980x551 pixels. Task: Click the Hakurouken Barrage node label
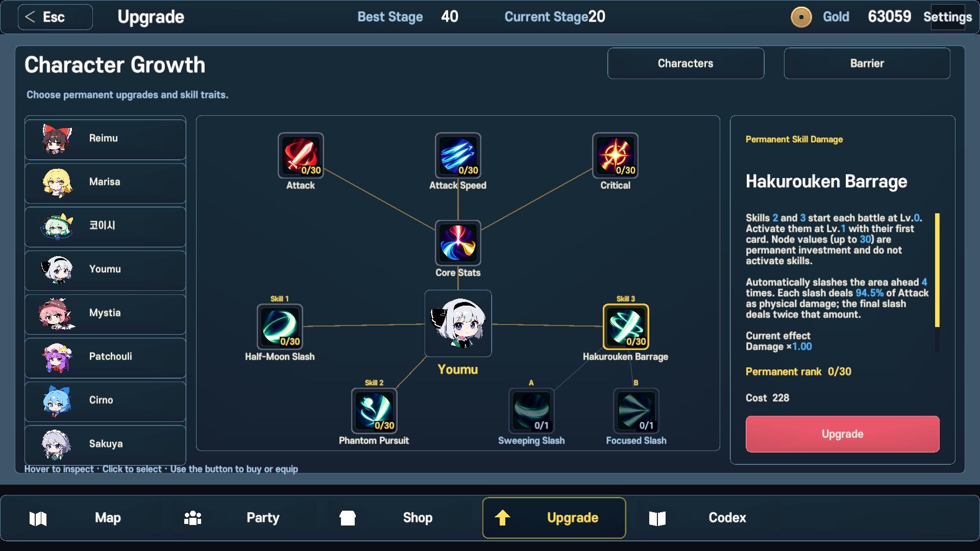click(626, 357)
